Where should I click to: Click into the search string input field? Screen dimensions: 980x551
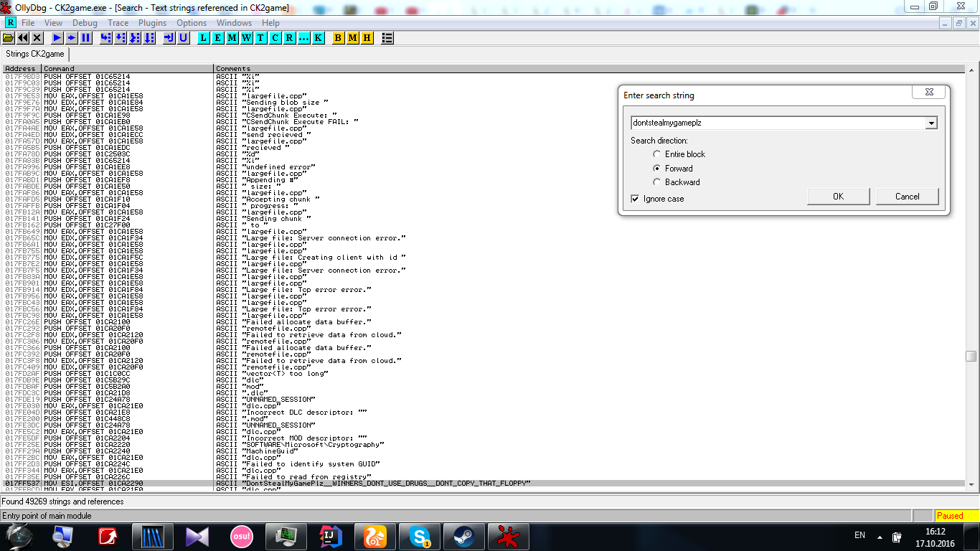click(x=778, y=123)
